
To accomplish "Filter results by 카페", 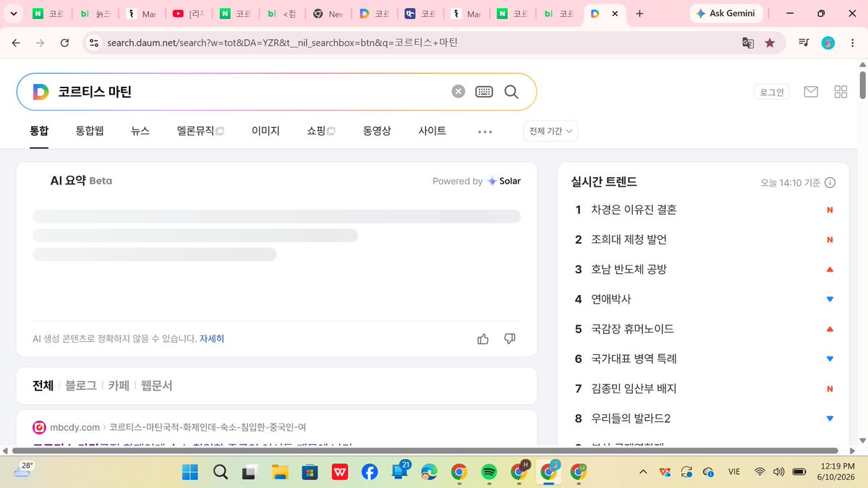I will pos(119,385).
